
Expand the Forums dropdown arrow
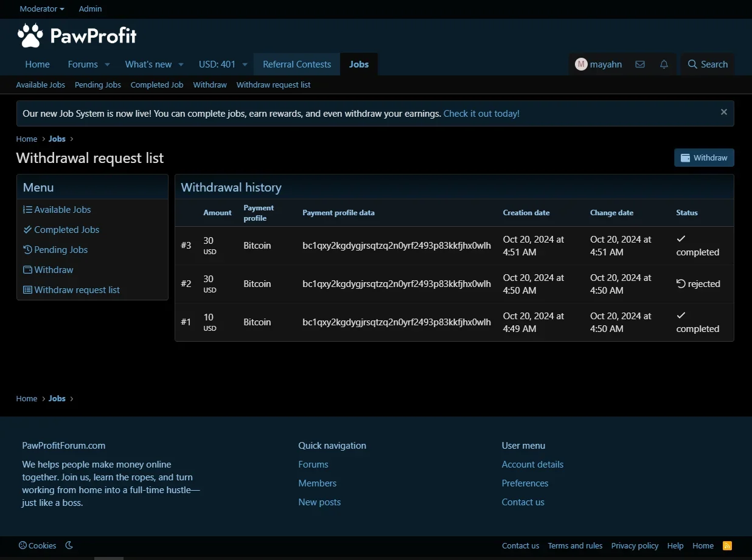click(107, 64)
